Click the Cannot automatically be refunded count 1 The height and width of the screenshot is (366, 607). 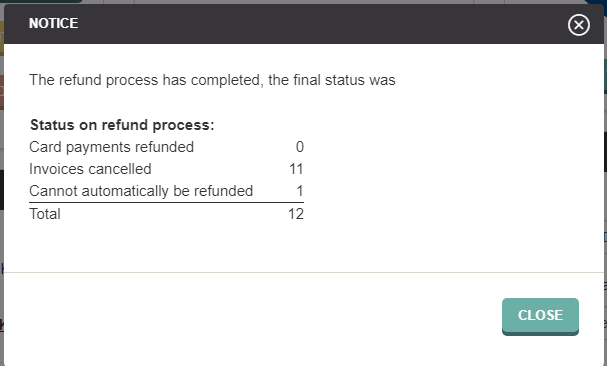300,191
